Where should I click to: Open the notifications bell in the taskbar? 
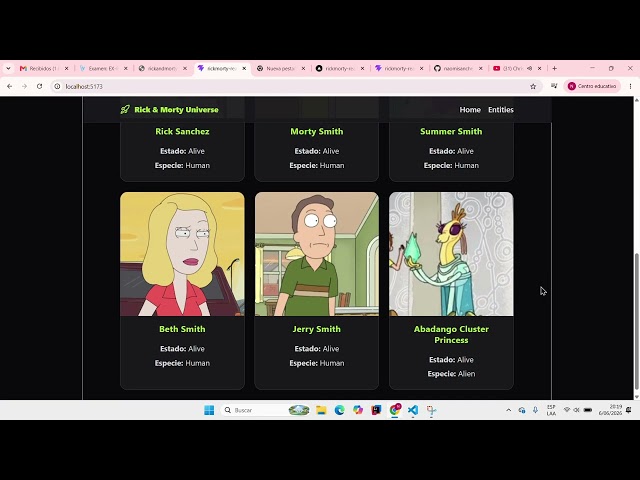pos(629,410)
